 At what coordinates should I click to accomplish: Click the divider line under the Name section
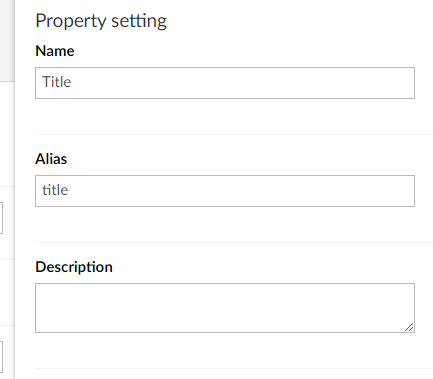(234, 134)
